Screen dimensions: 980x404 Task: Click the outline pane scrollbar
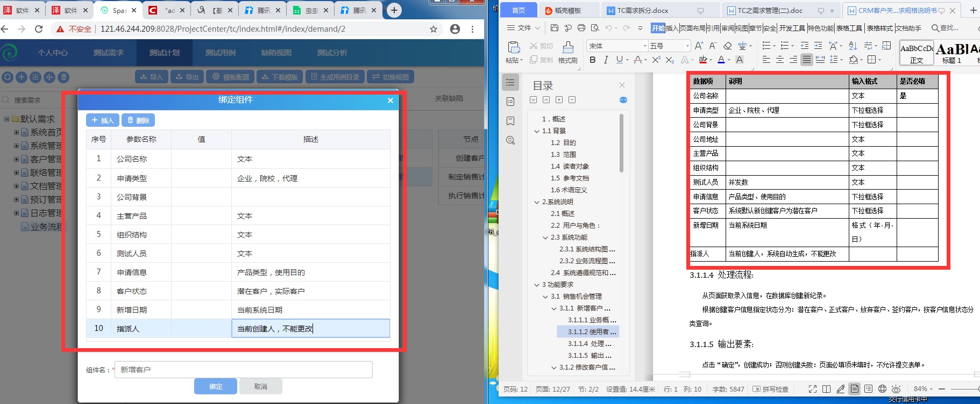coord(622,143)
